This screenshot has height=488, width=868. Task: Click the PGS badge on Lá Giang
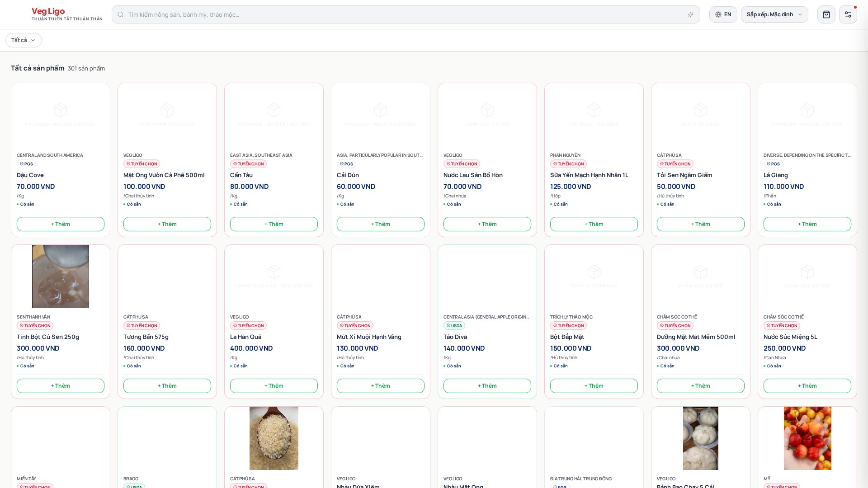coord(773,164)
